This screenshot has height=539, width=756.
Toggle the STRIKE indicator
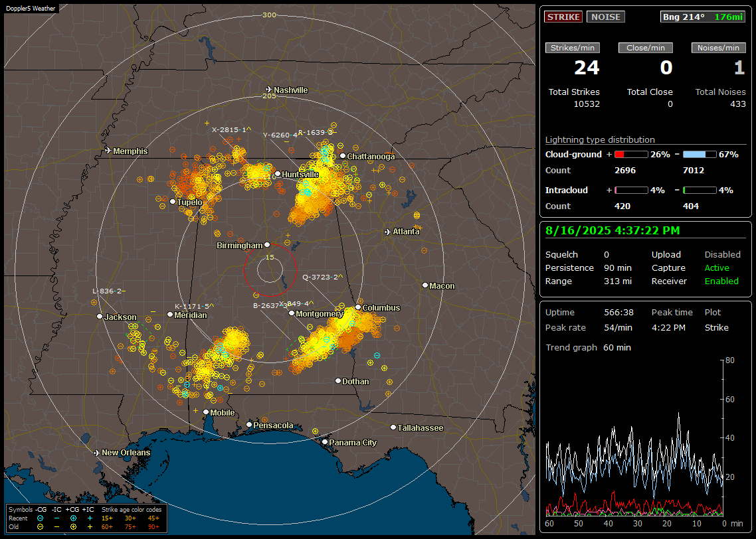click(563, 17)
